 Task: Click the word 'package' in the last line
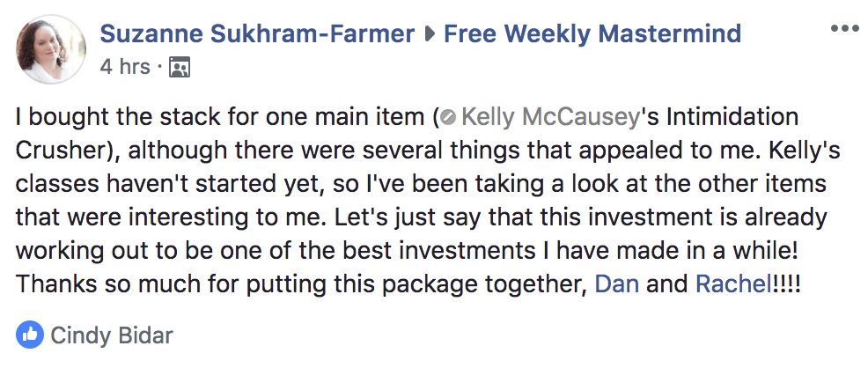[x=430, y=285]
